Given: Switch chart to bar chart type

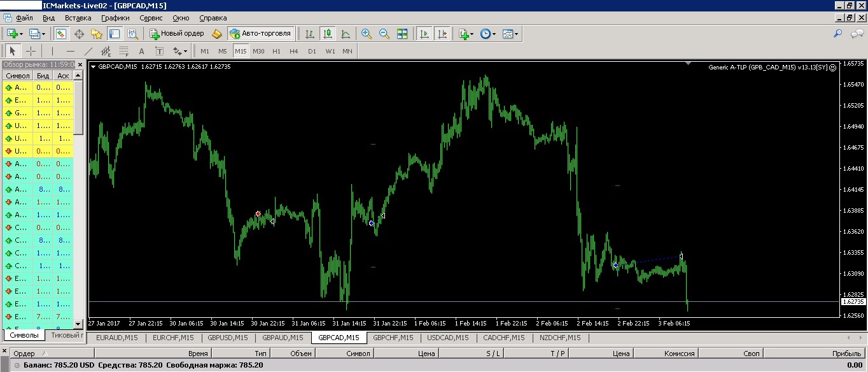Looking at the screenshot, I should tap(310, 34).
